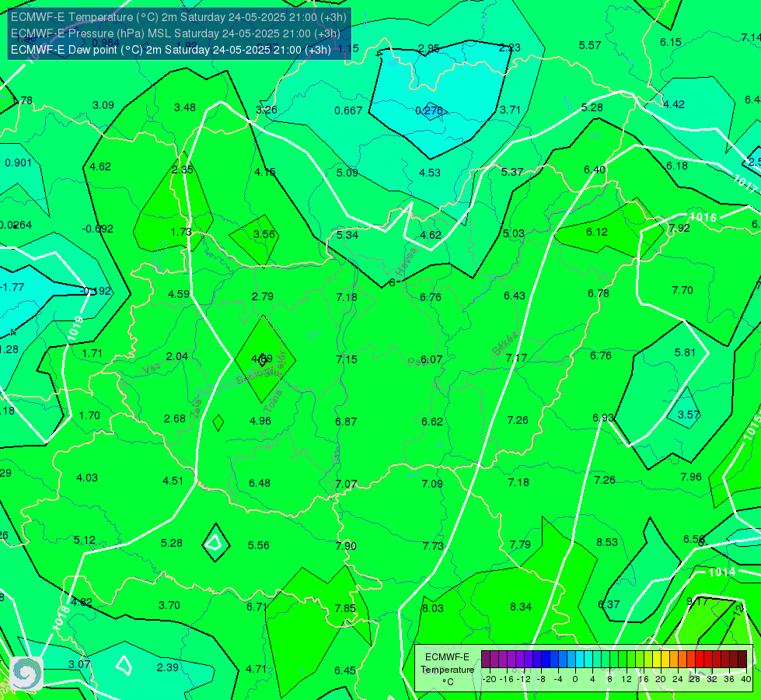Screen dimensions: 761x700
Task: Click the 1018 isobar label
Action: [61, 618]
